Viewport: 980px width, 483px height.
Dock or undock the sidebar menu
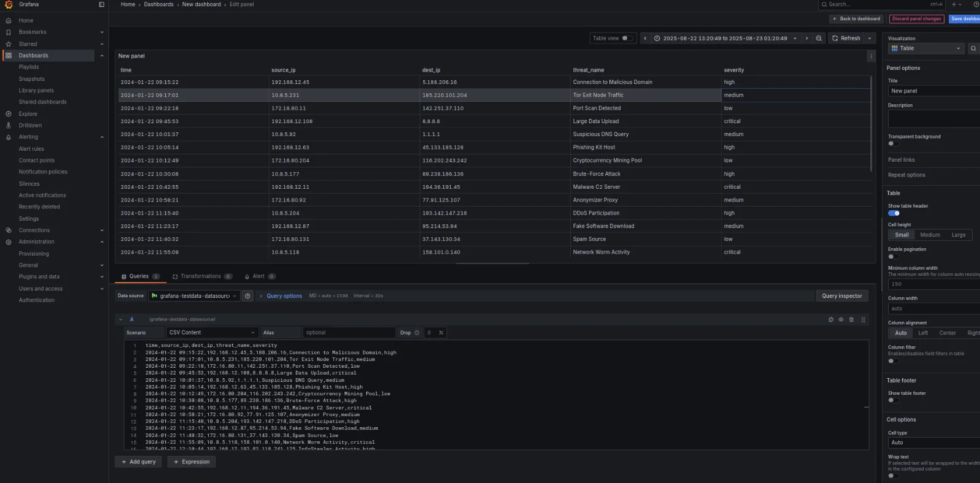[x=102, y=4]
